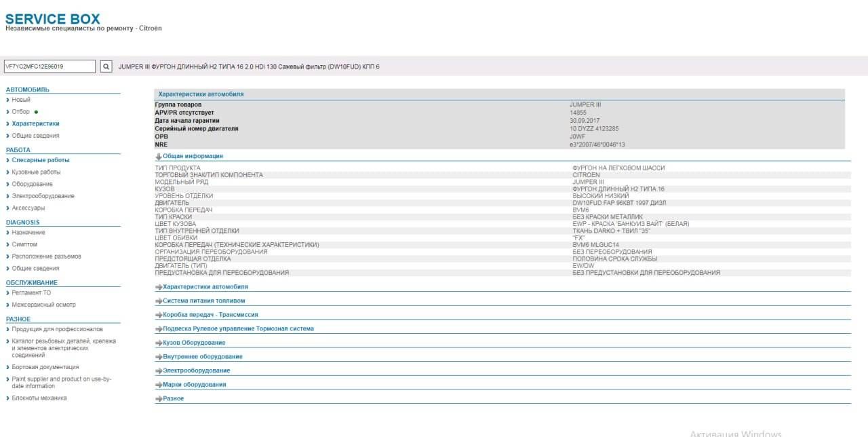The width and height of the screenshot is (868, 437).
Task: Click the green dot next to Отбор
Action: coord(36,112)
